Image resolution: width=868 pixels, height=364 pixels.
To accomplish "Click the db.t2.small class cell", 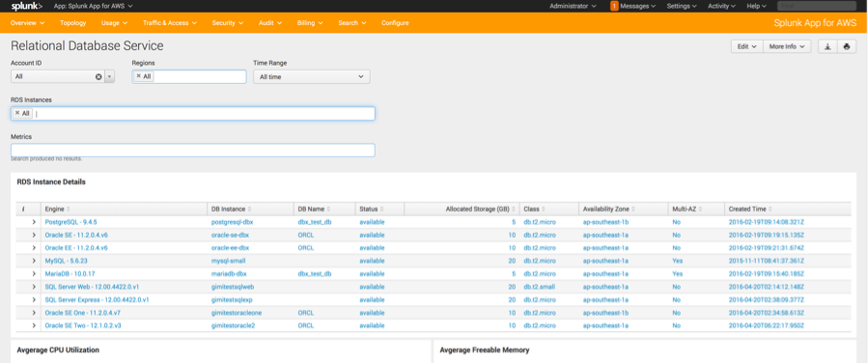I will click(540, 287).
